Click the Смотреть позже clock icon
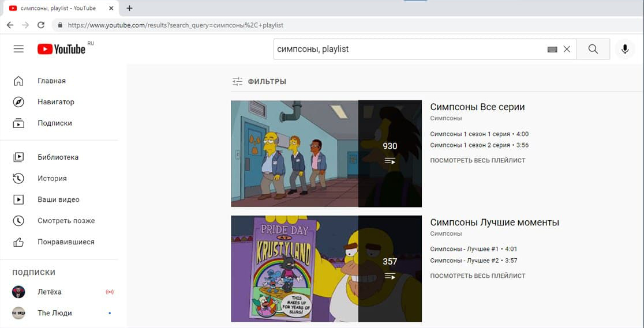The width and height of the screenshot is (644, 328). [x=18, y=221]
